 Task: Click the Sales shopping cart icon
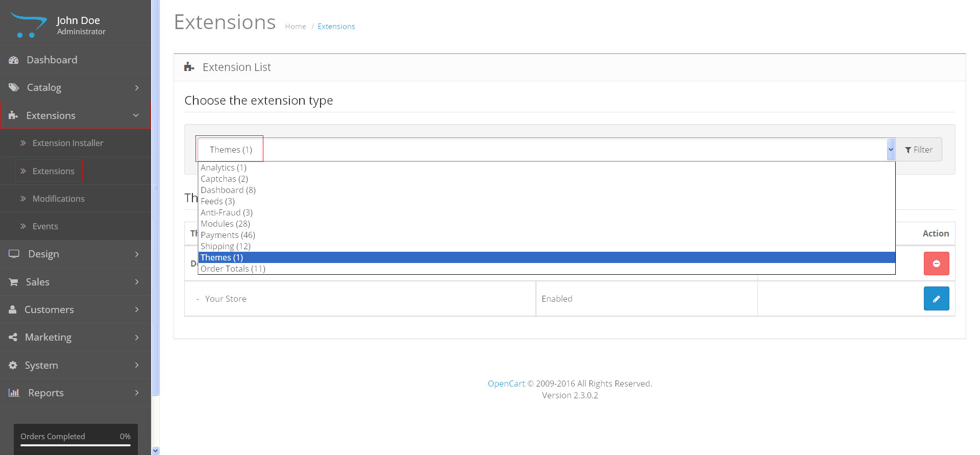pos(14,282)
